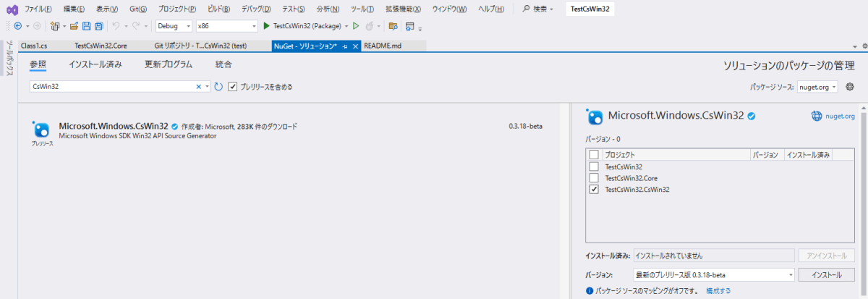Open file with the folder icon

point(74,26)
